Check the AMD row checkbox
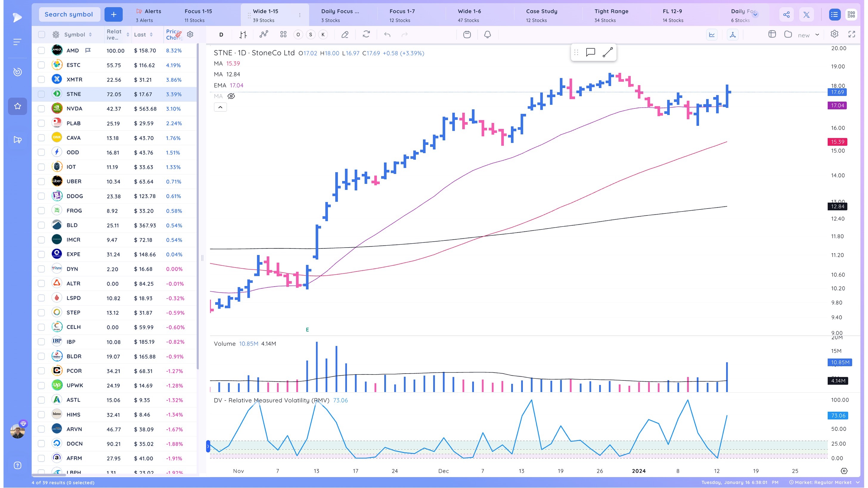Image resolution: width=868 pixels, height=488 pixels. pos(41,51)
